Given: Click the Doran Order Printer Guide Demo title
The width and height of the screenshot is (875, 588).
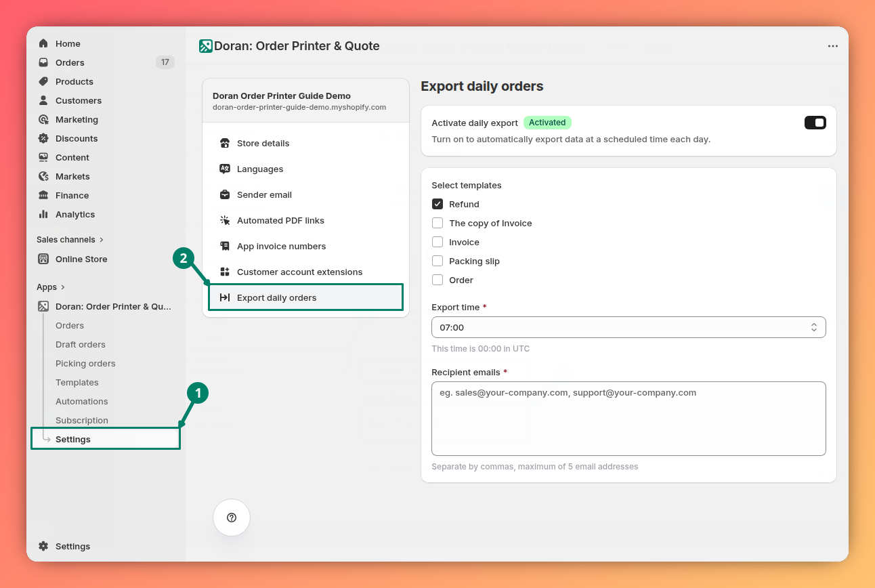Looking at the screenshot, I should tap(282, 96).
